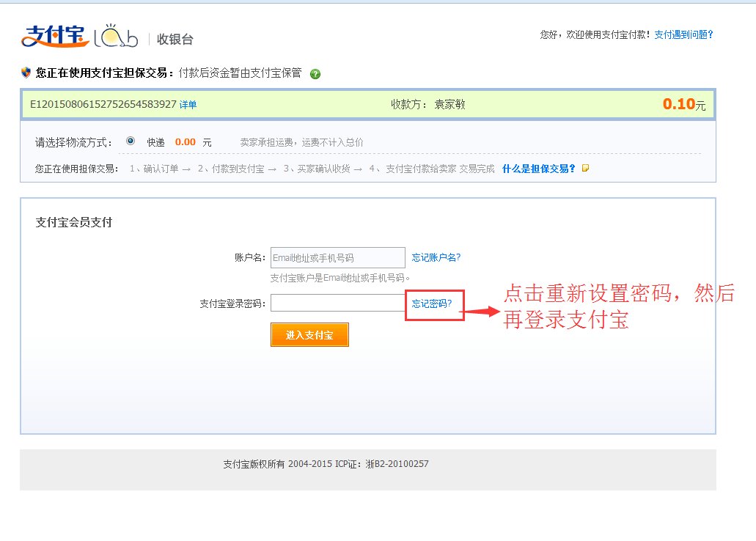The width and height of the screenshot is (756, 541).
Task: Click the greeting 您好，欢迎使用支付宝付款!
Action: (595, 34)
